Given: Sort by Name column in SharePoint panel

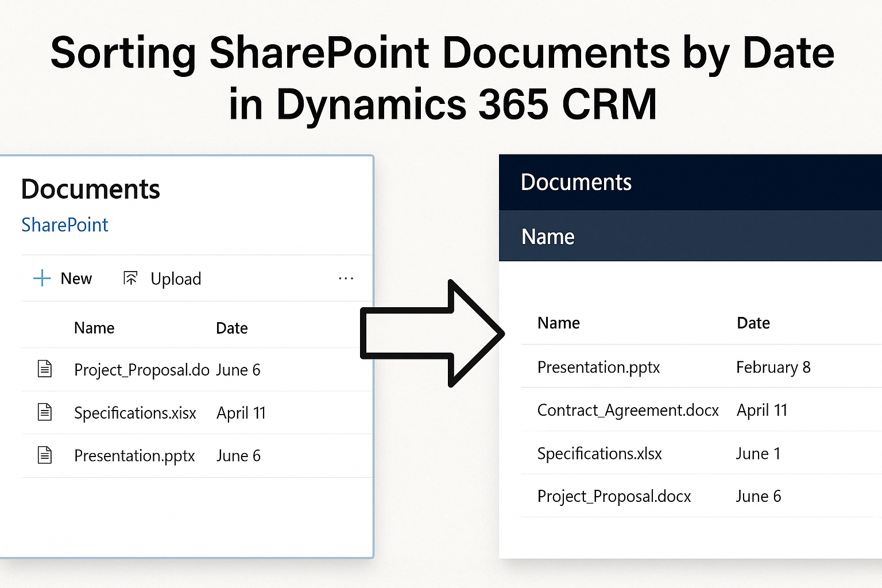Looking at the screenshot, I should pyautogui.click(x=94, y=328).
